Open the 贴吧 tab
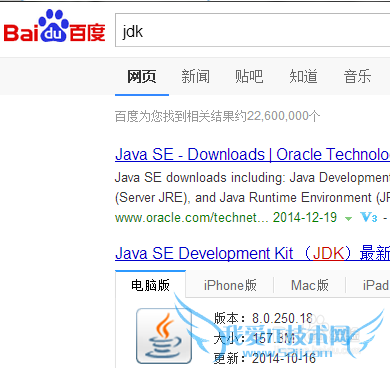This screenshot has width=390, height=368. (x=249, y=76)
